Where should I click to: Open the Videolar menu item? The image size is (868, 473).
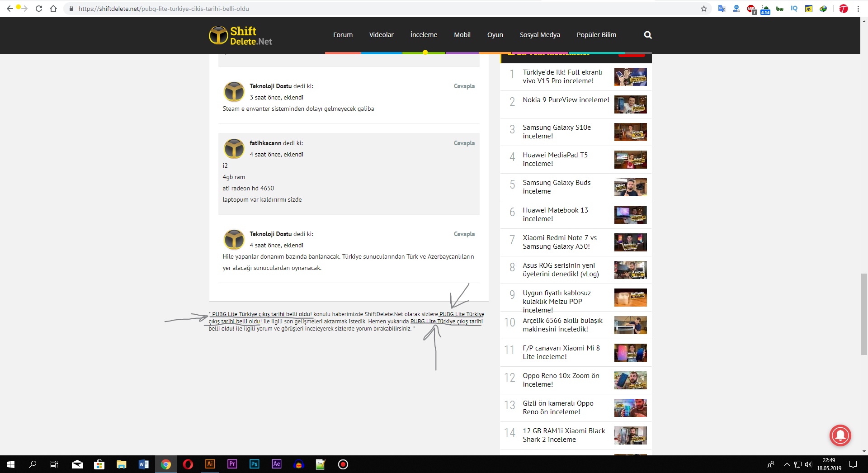pos(382,35)
